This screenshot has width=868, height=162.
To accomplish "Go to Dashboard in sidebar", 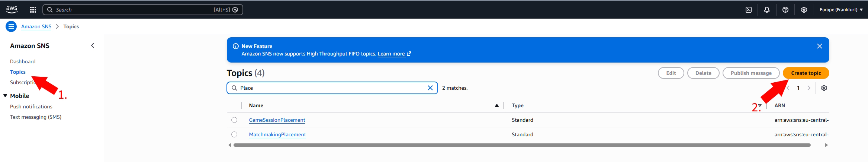I will pos(23,61).
